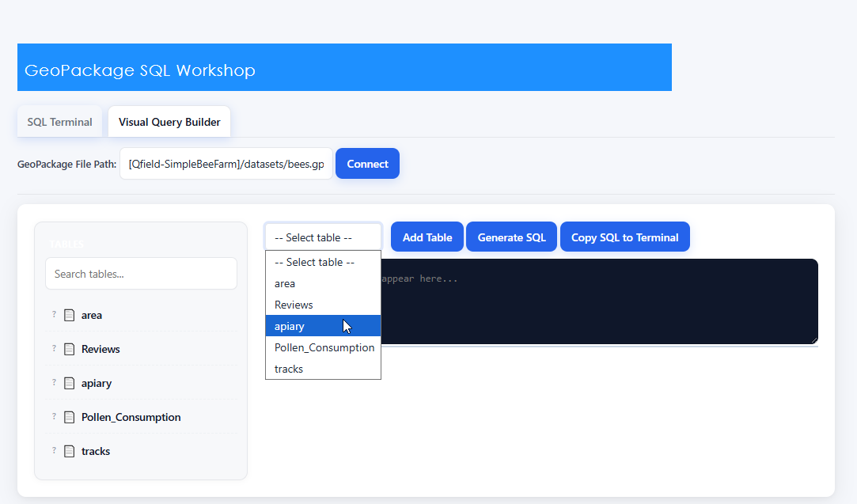Click the table icon beside Reviews
The width and height of the screenshot is (857, 504).
coord(70,349)
